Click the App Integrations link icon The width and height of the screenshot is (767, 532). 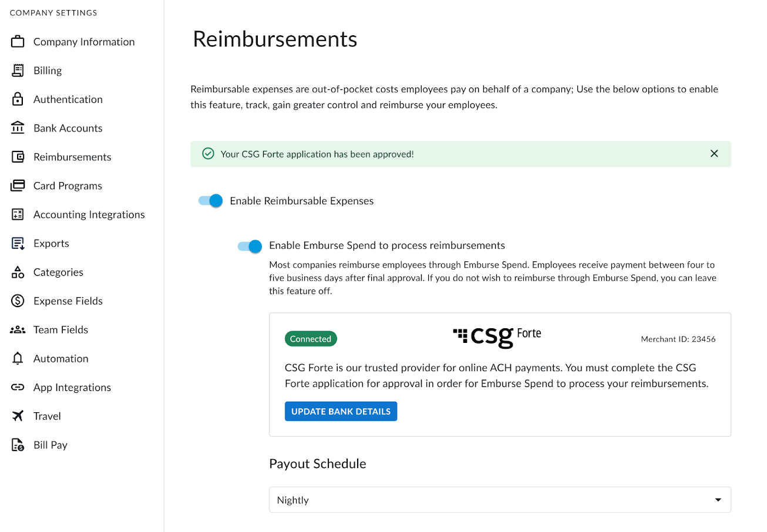pyautogui.click(x=18, y=387)
